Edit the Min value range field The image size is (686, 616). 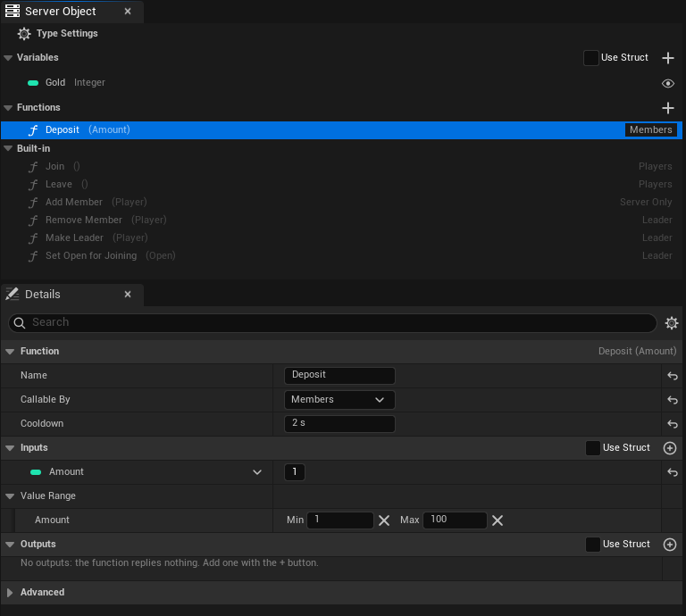tap(340, 520)
